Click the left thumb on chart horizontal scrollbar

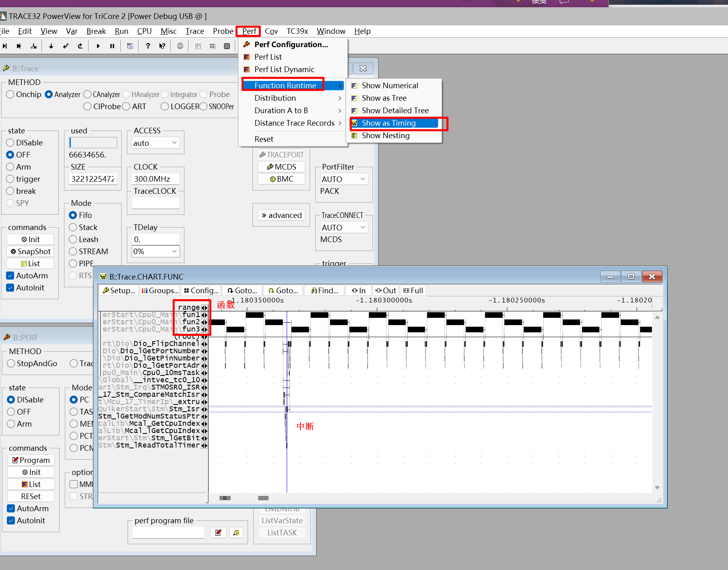click(225, 498)
